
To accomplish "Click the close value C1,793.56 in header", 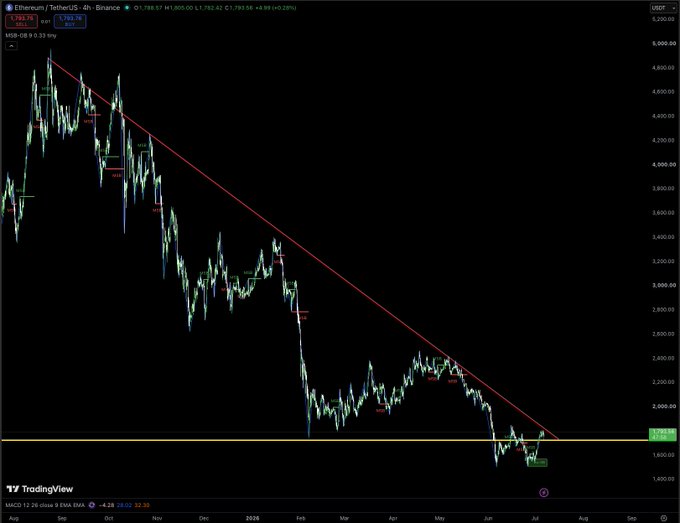I will 239,8.
